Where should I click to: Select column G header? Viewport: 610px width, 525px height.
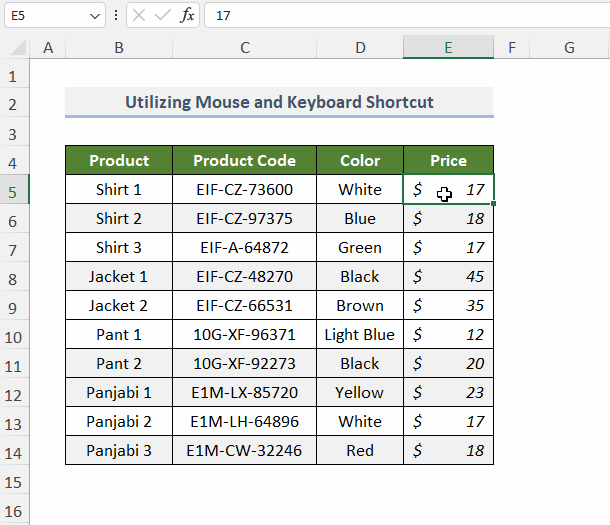pyautogui.click(x=569, y=48)
